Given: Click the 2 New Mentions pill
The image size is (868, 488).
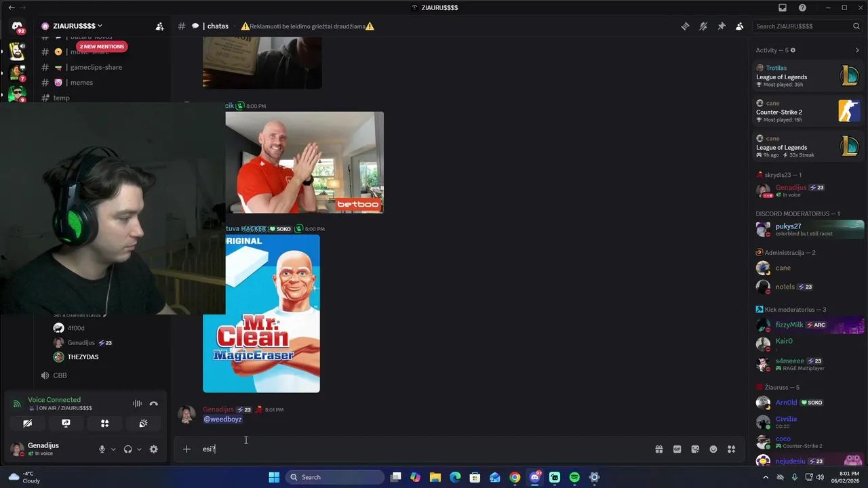Looking at the screenshot, I should [102, 47].
